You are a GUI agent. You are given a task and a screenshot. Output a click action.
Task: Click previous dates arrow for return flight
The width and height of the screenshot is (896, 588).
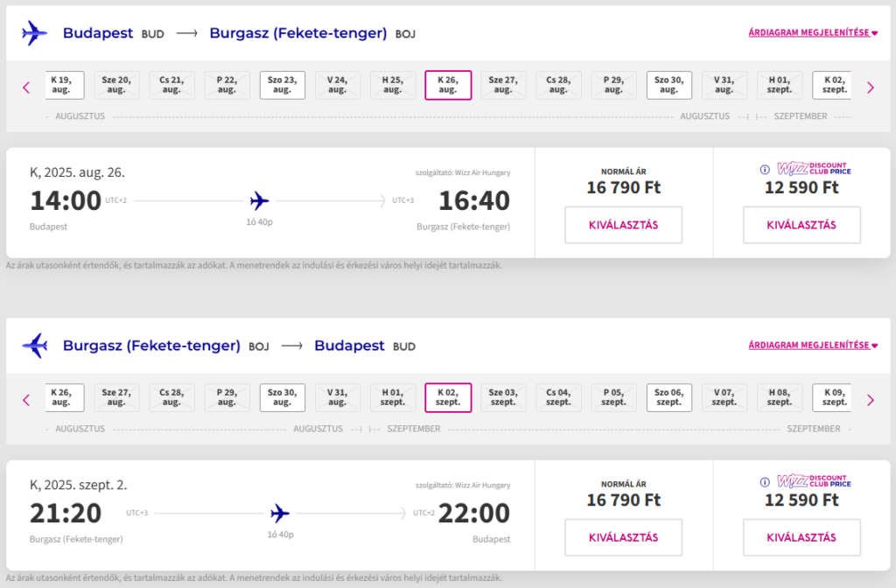[x=26, y=400]
